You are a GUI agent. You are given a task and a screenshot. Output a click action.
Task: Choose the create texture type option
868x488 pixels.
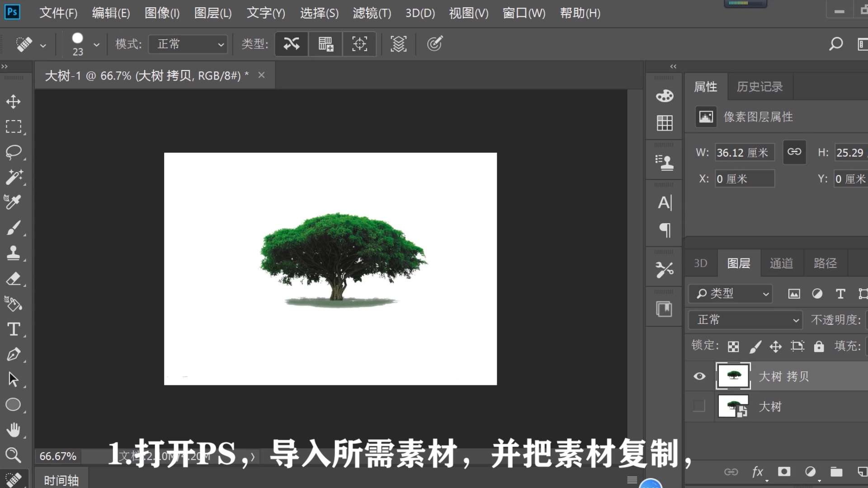[325, 44]
